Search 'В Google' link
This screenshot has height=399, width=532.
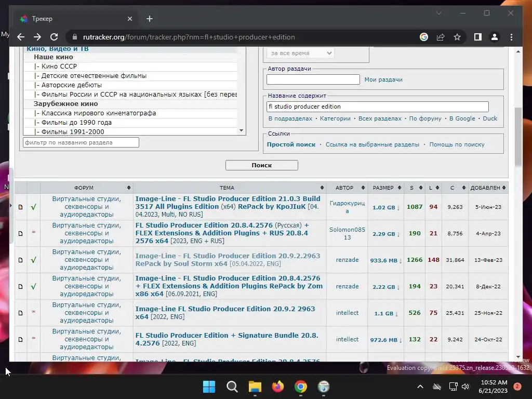click(x=462, y=118)
